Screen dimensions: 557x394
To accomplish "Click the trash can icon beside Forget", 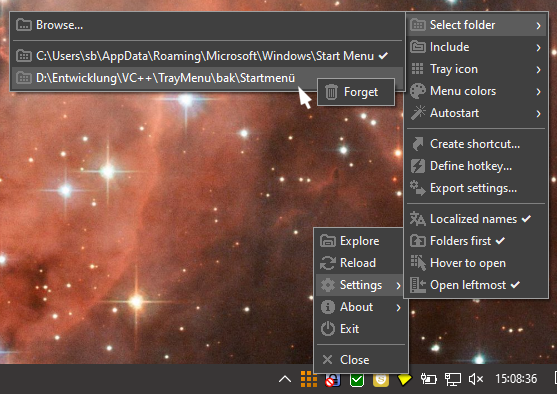I will [x=331, y=92].
